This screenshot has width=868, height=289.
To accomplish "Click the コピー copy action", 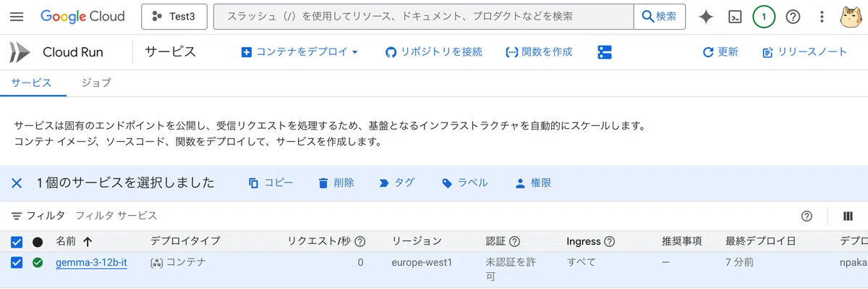I will pyautogui.click(x=271, y=183).
